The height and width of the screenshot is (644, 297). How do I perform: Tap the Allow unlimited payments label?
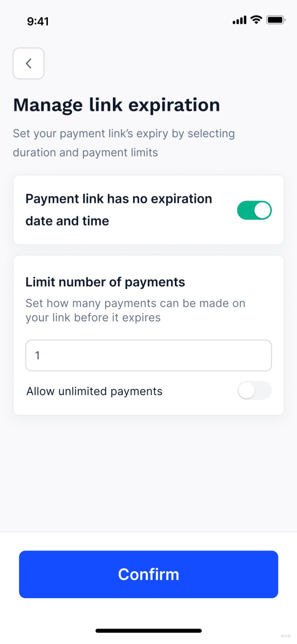click(x=94, y=391)
